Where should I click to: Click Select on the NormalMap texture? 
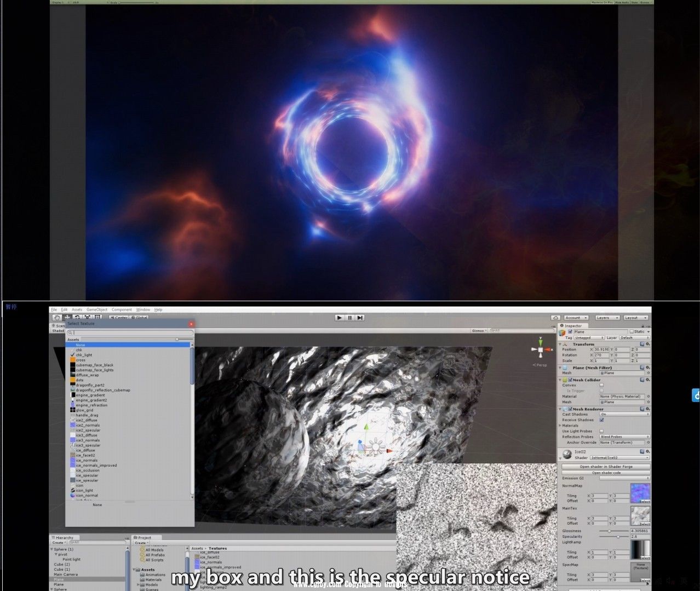645,501
